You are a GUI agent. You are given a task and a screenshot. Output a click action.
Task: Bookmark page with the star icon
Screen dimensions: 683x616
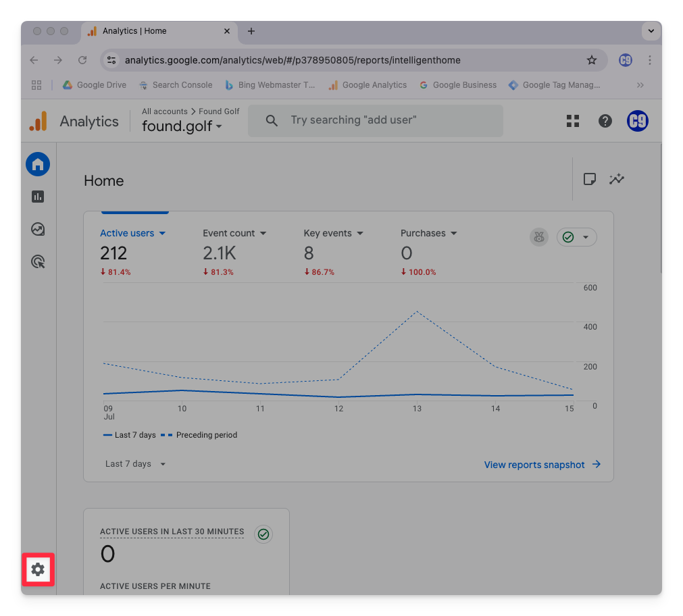click(x=592, y=60)
